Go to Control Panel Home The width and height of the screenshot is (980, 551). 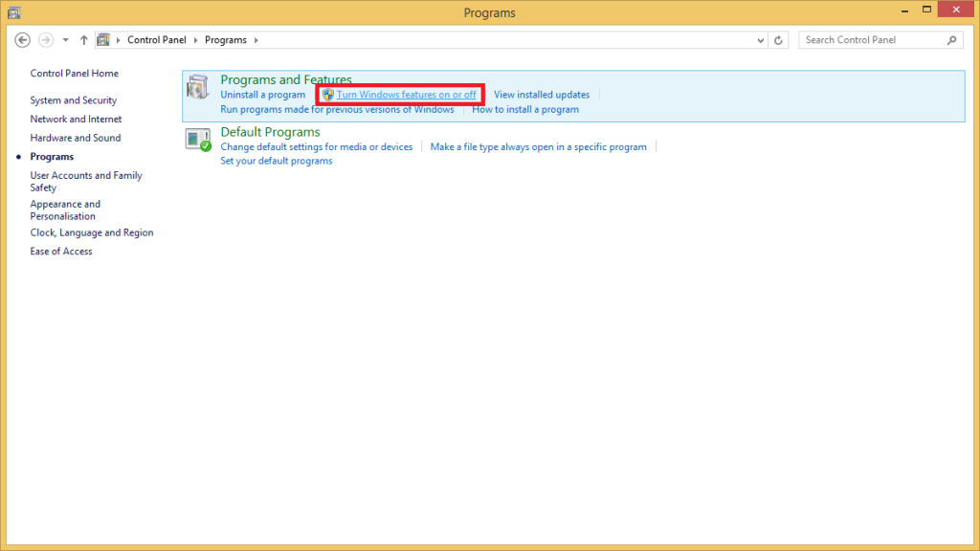click(x=74, y=74)
